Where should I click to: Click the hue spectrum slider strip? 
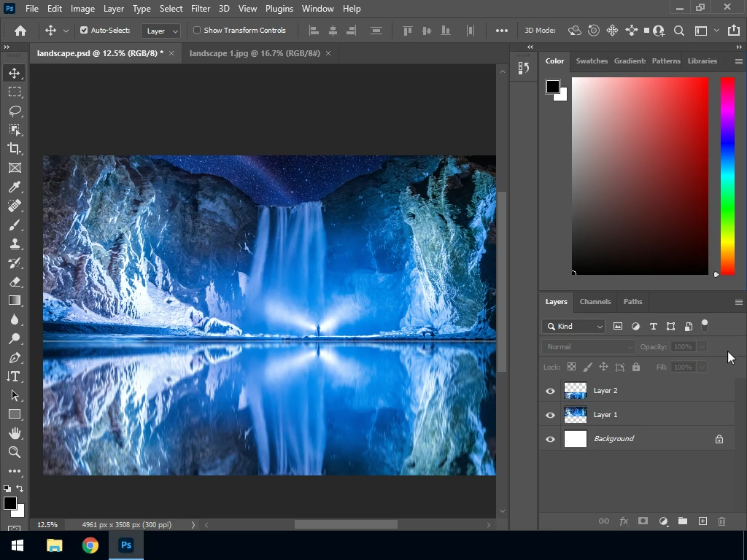pyautogui.click(x=727, y=175)
